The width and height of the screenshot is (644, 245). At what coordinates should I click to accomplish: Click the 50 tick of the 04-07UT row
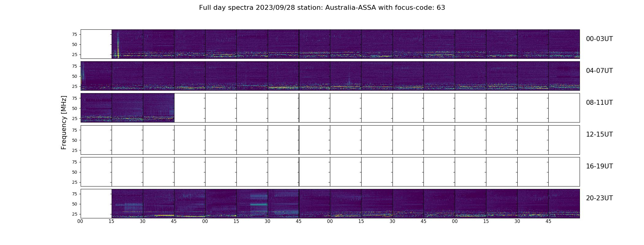pos(75,76)
